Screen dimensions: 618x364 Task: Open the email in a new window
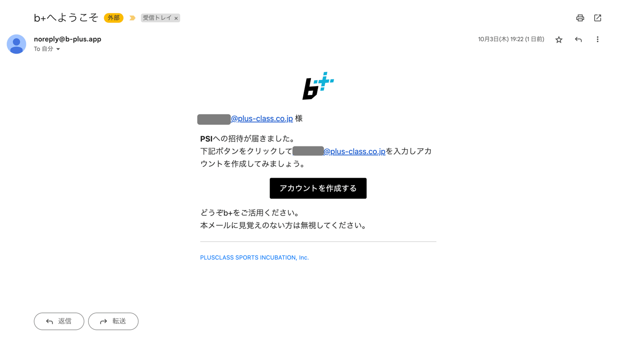[598, 18]
